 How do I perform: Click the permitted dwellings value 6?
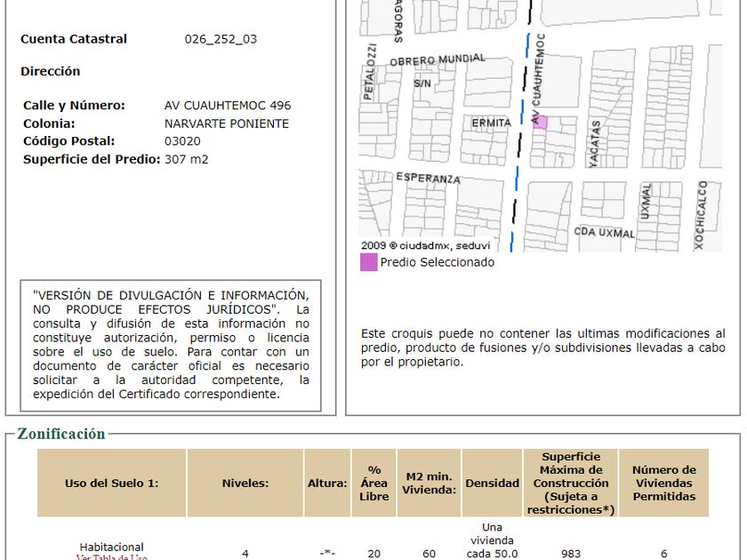664,554
